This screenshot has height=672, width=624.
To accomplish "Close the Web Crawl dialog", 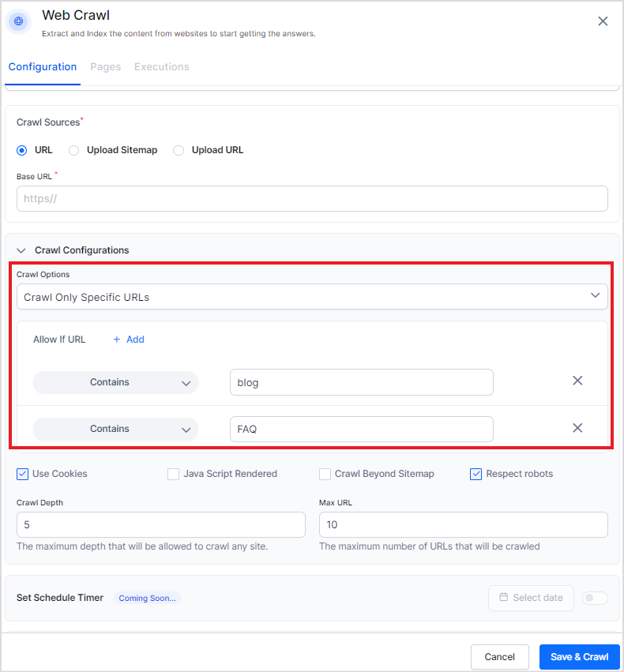I will click(x=603, y=21).
